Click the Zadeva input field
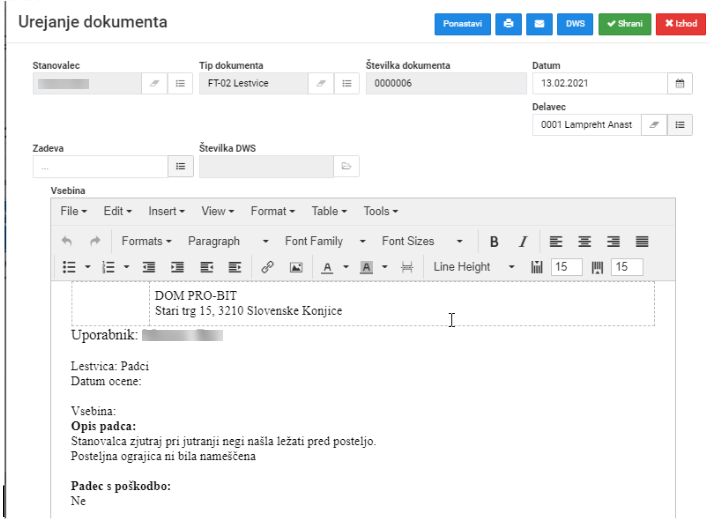 (x=100, y=167)
